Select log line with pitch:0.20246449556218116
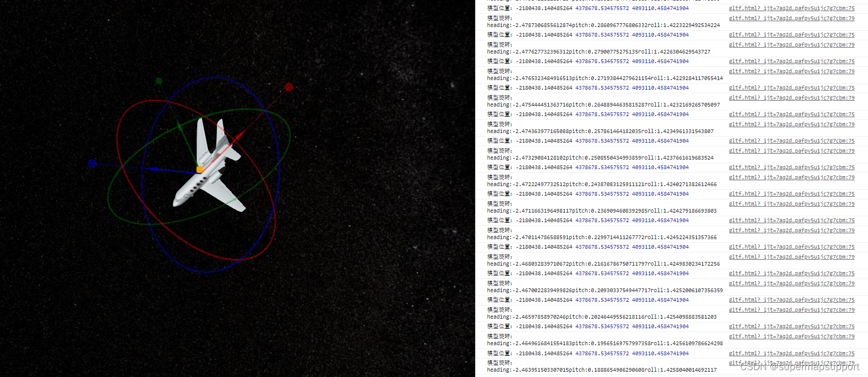The height and width of the screenshot is (377, 868). tap(602, 317)
